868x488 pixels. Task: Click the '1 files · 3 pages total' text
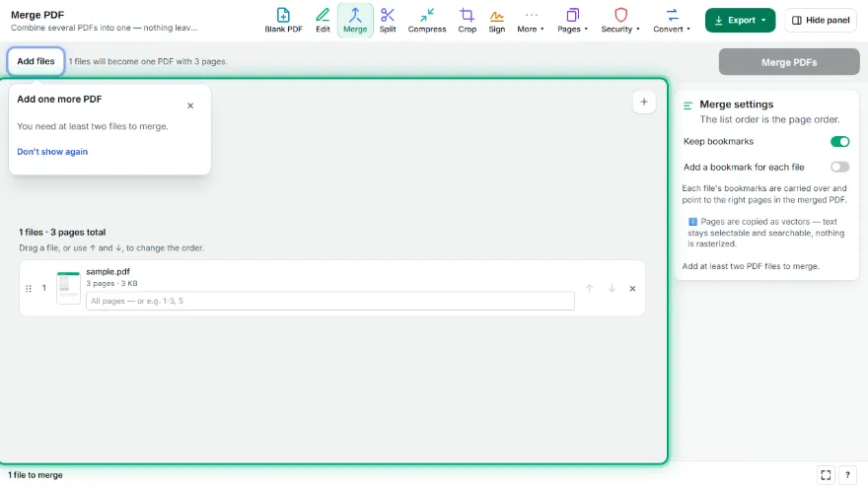pos(62,233)
